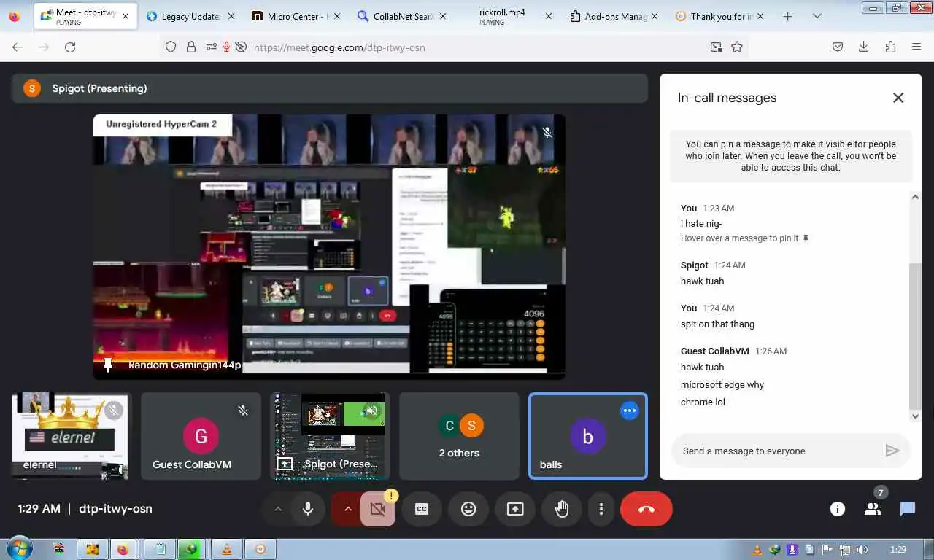Open the Windows Start menu
This screenshot has height=560, width=934.
[18, 549]
